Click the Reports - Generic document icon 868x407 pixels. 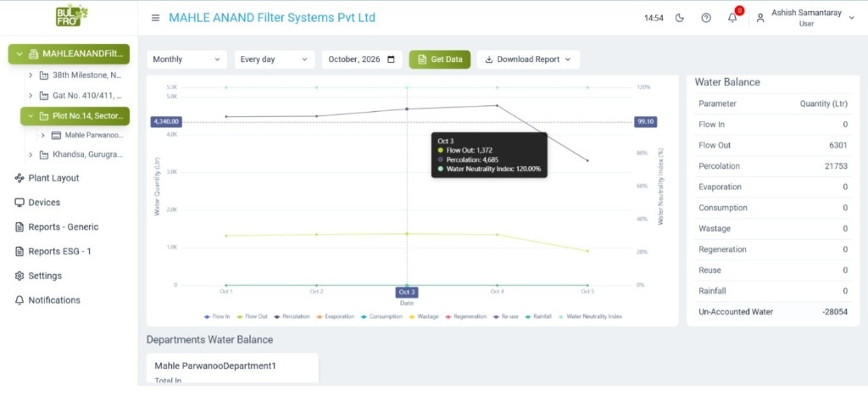[19, 226]
